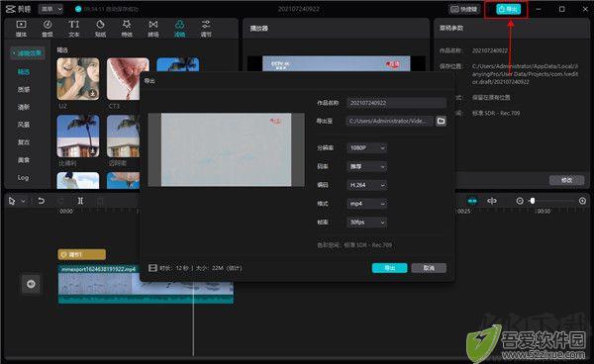Open the 转场 transitions icon
The image size is (594, 364).
click(153, 29)
